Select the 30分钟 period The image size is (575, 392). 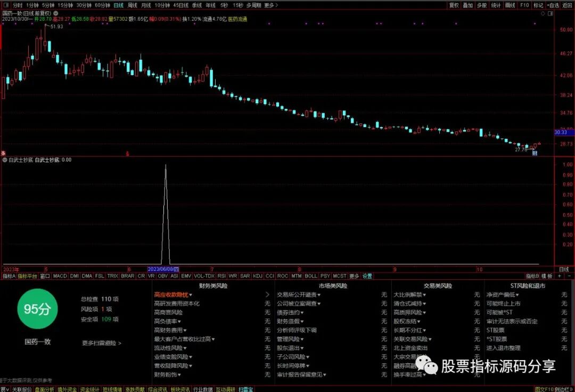pyautogui.click(x=84, y=5)
